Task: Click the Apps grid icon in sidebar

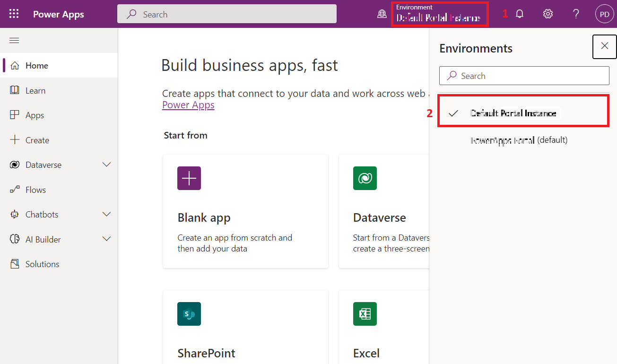Action: [15, 115]
